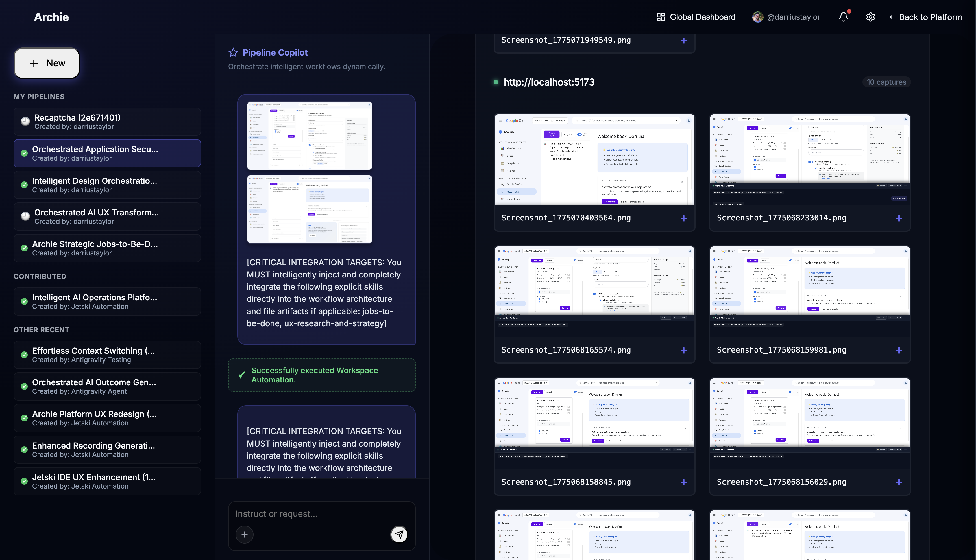Open the lower attached screenshot in chat message
976x560 pixels.
point(310,209)
